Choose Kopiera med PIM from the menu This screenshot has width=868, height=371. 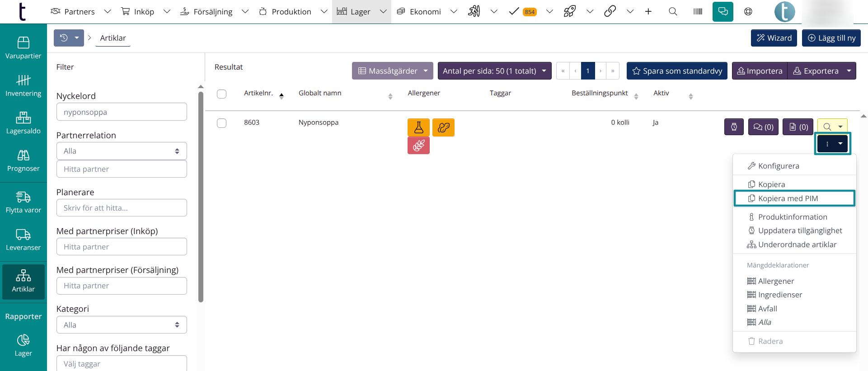tap(794, 198)
